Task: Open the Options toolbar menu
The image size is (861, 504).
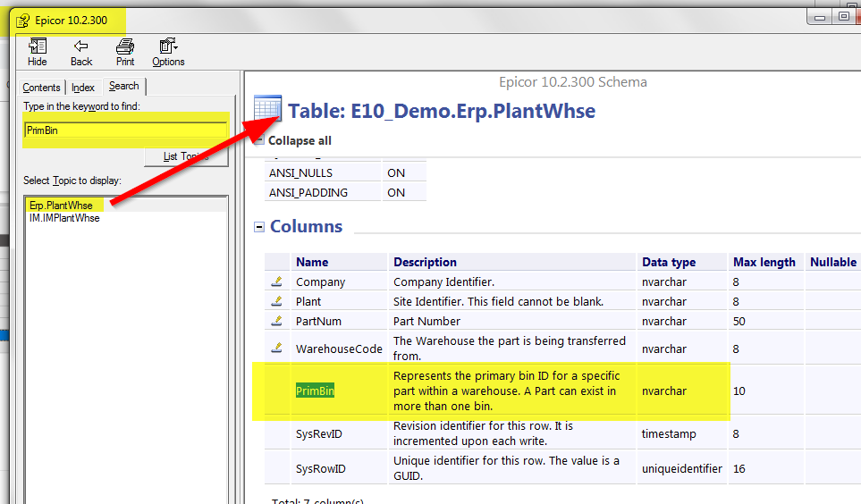Action: click(x=168, y=52)
